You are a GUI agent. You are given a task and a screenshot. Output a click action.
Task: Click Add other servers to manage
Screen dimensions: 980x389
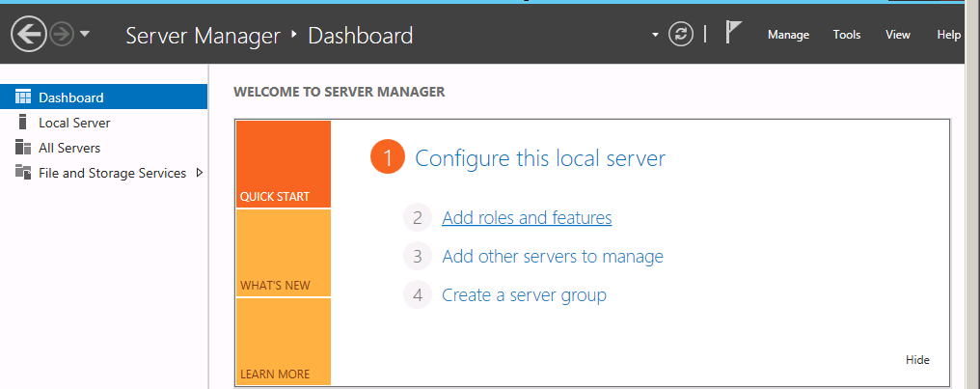pyautogui.click(x=553, y=257)
